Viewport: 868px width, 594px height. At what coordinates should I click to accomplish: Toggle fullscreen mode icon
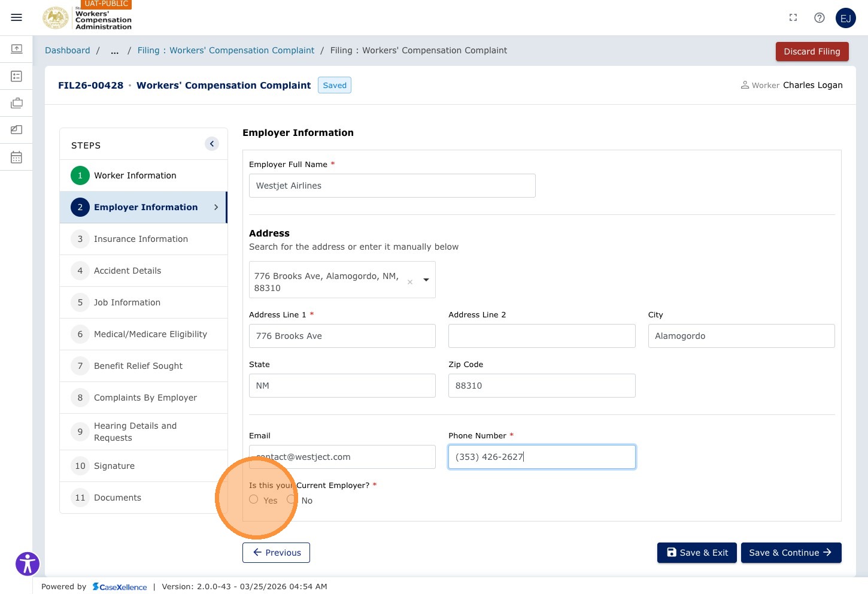coord(793,18)
